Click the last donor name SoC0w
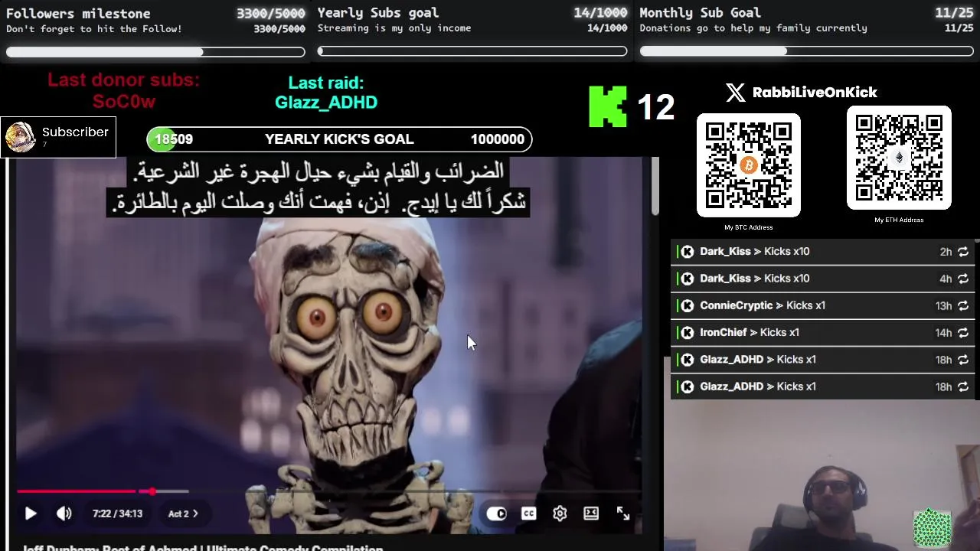The width and height of the screenshot is (980, 551). pos(124,102)
